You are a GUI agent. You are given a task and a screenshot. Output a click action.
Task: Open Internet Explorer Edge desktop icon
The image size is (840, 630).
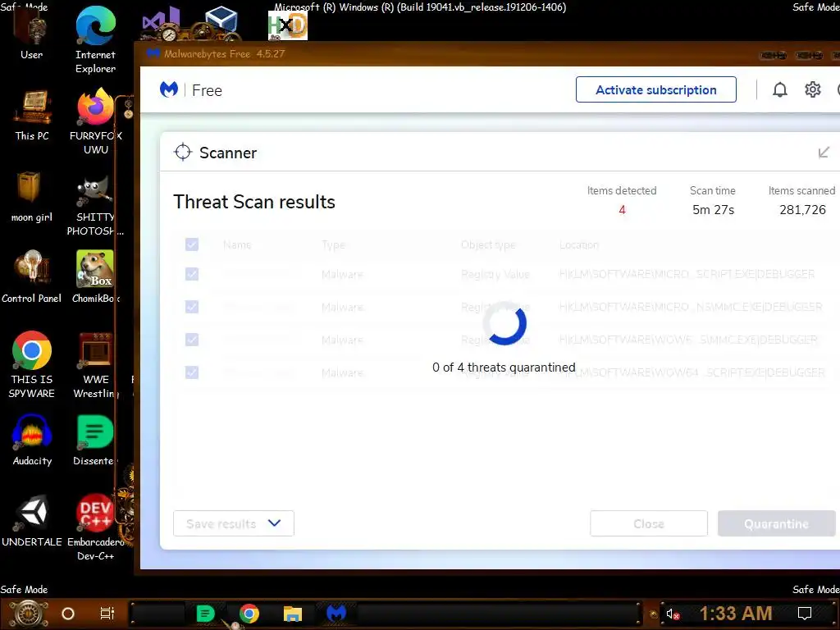click(95, 41)
